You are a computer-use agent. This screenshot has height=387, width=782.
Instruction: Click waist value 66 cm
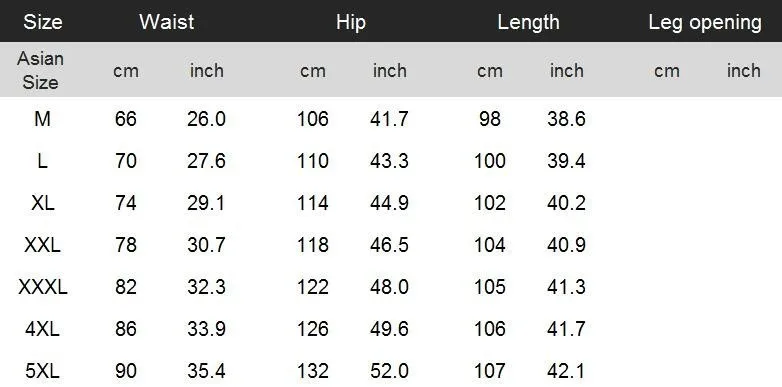(126, 119)
